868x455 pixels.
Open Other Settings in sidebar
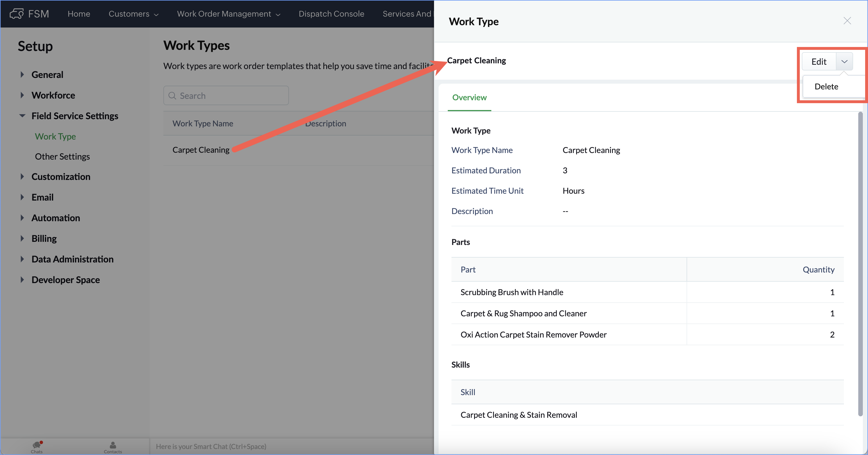62,157
